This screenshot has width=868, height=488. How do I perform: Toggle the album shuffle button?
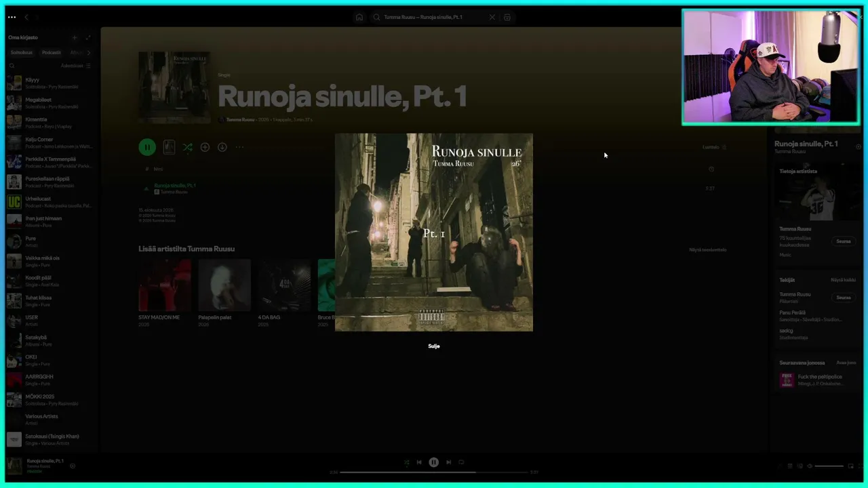(188, 147)
